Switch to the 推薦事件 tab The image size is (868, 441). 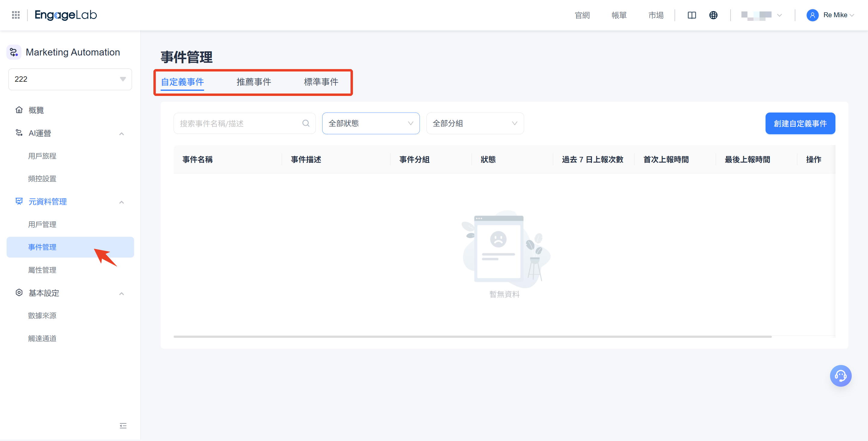coord(253,82)
